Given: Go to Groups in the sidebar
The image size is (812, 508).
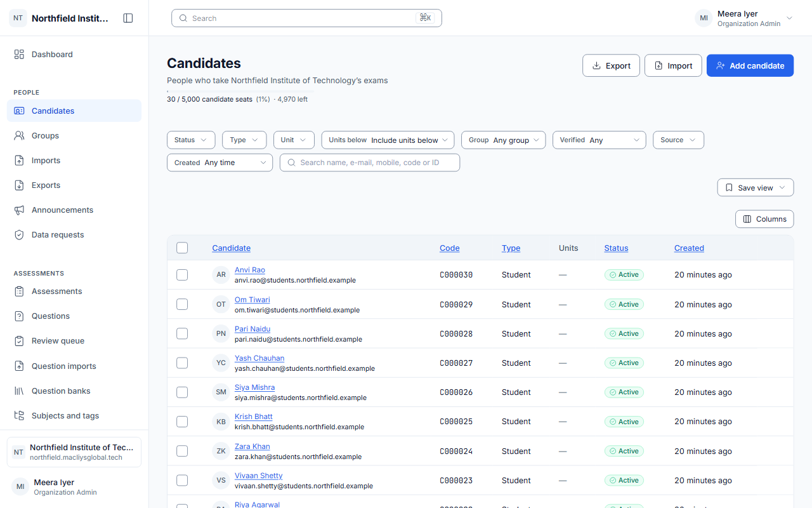Looking at the screenshot, I should [74, 136].
